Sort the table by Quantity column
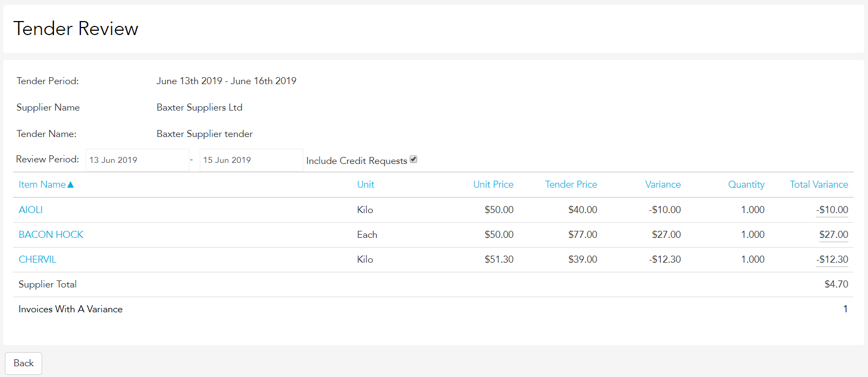Image resolution: width=868 pixels, height=377 pixels. (x=746, y=184)
